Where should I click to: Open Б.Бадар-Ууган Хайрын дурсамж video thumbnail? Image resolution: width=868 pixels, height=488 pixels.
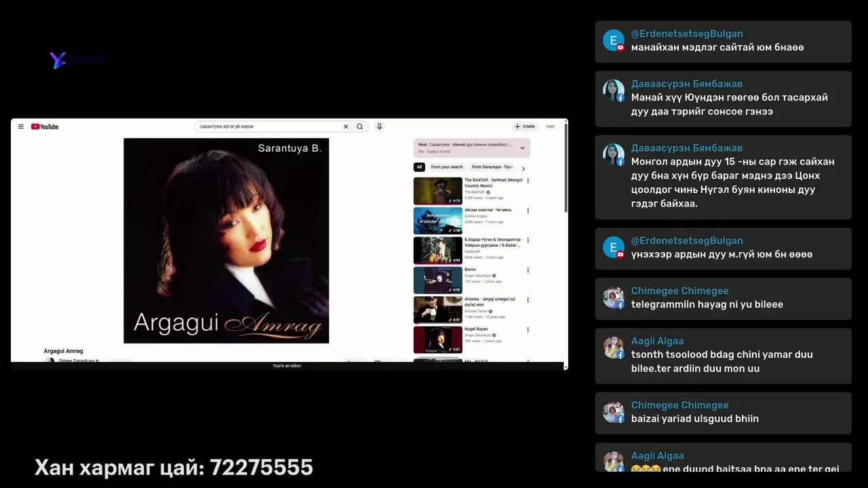tap(438, 251)
